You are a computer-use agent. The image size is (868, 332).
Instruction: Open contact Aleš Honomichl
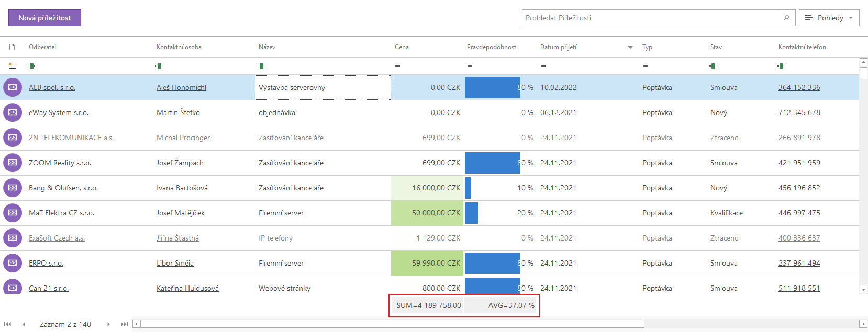point(181,87)
